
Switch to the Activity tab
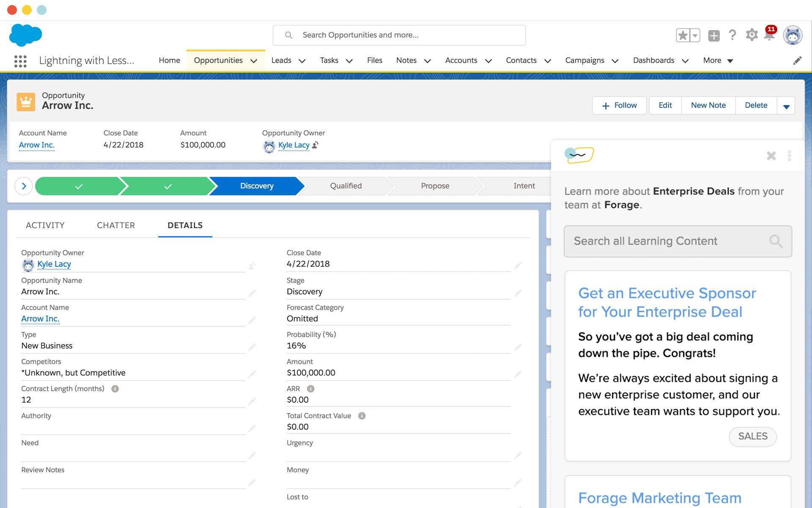click(x=45, y=225)
